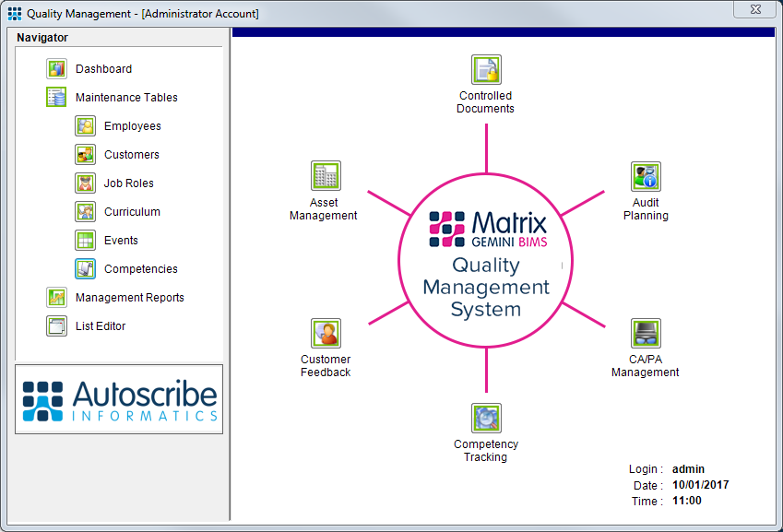Open the Asset Management module
The width and height of the screenshot is (783, 532).
click(x=325, y=176)
